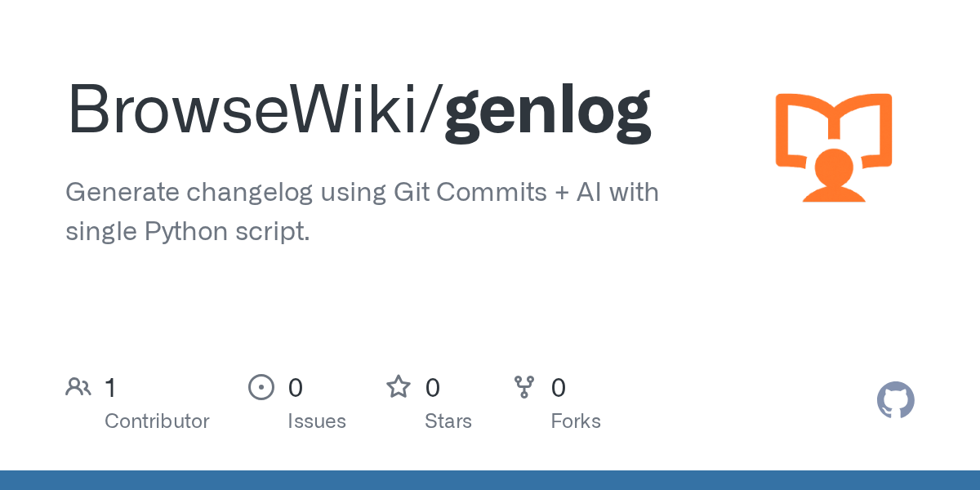Click the fork branch icon

point(524,387)
